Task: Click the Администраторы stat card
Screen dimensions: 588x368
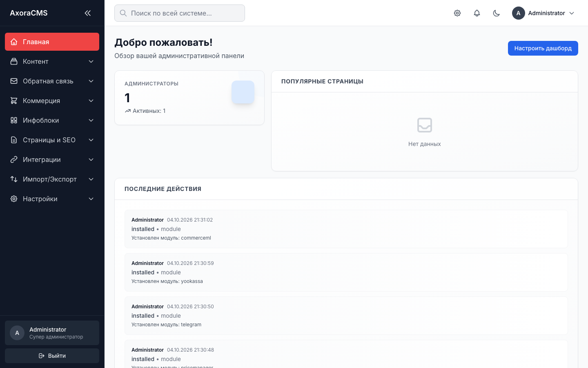Action: click(189, 98)
